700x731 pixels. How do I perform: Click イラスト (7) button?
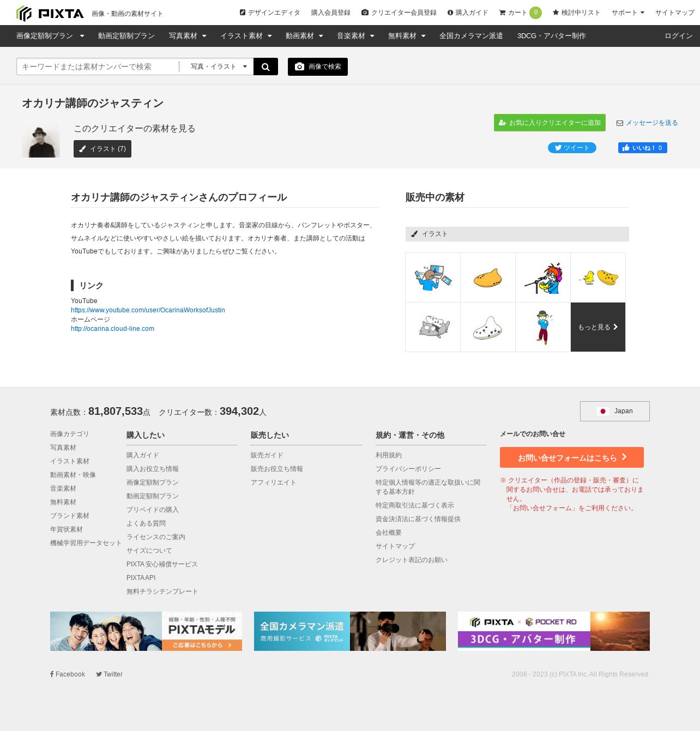(102, 149)
